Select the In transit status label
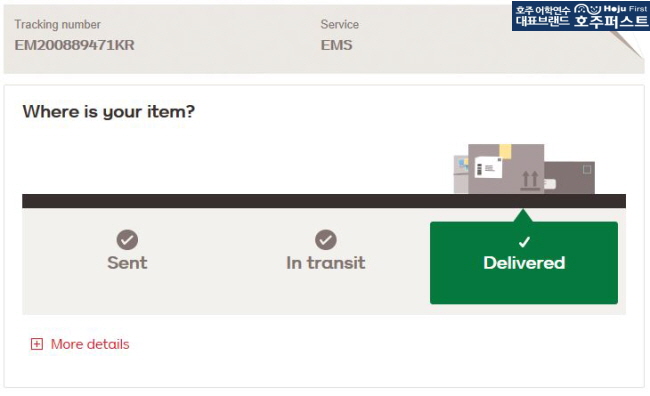 pyautogui.click(x=326, y=263)
